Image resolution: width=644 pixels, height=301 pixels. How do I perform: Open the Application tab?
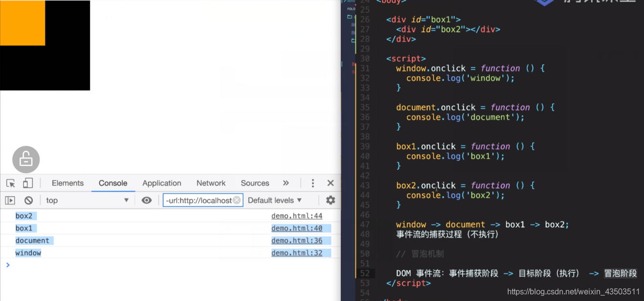tap(162, 183)
